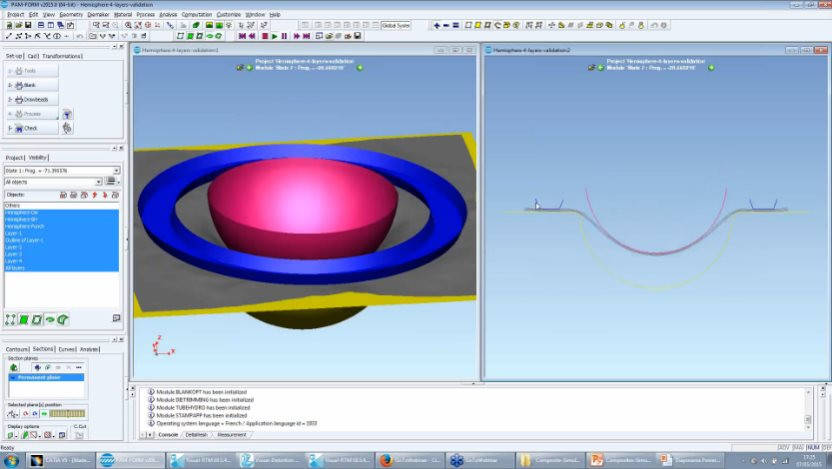The width and height of the screenshot is (832, 469).
Task: Click the blue rotate icon under Selected plane position
Action: 35,413
